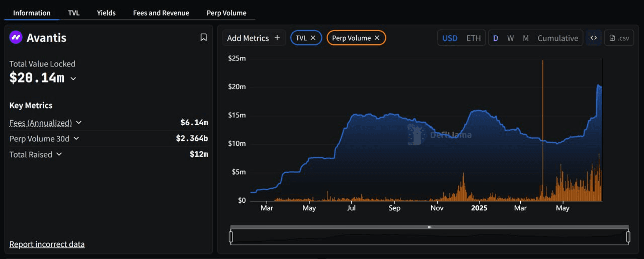Open the Add Metrics dropdown
This screenshot has height=259, width=644.
254,38
